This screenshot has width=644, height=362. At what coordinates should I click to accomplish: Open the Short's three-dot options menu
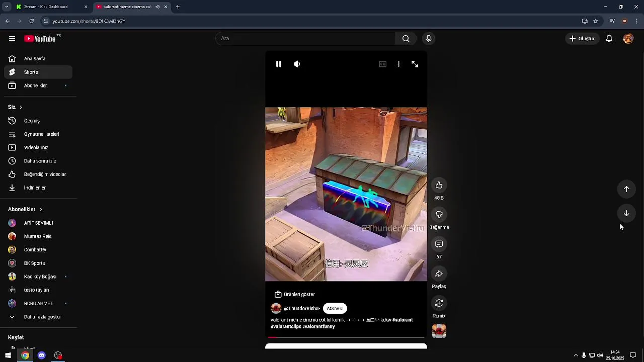point(398,64)
